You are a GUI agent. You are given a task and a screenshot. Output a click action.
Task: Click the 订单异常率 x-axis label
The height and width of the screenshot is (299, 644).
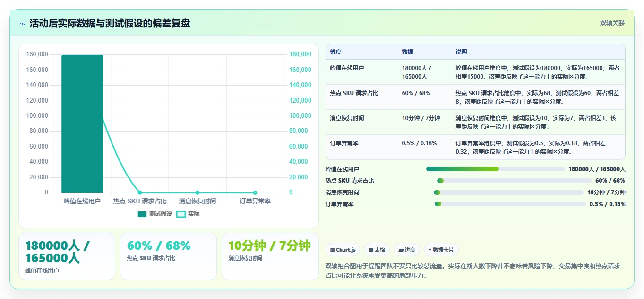(255, 201)
